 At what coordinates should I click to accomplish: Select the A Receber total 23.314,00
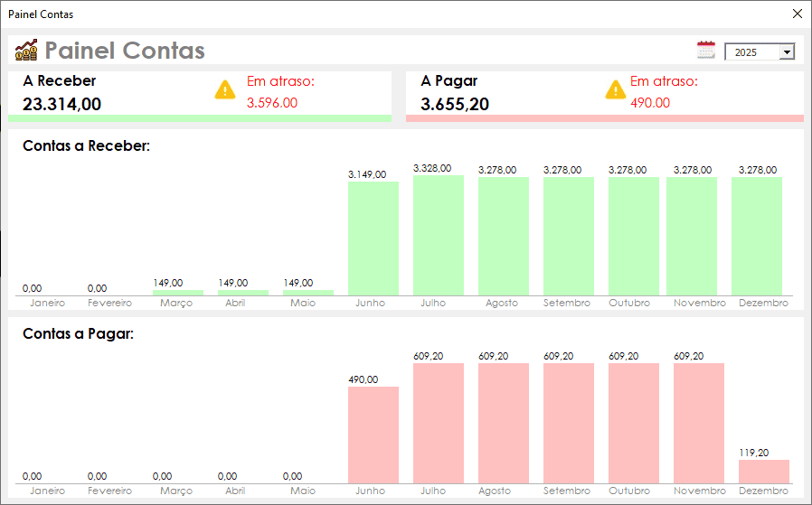(61, 104)
